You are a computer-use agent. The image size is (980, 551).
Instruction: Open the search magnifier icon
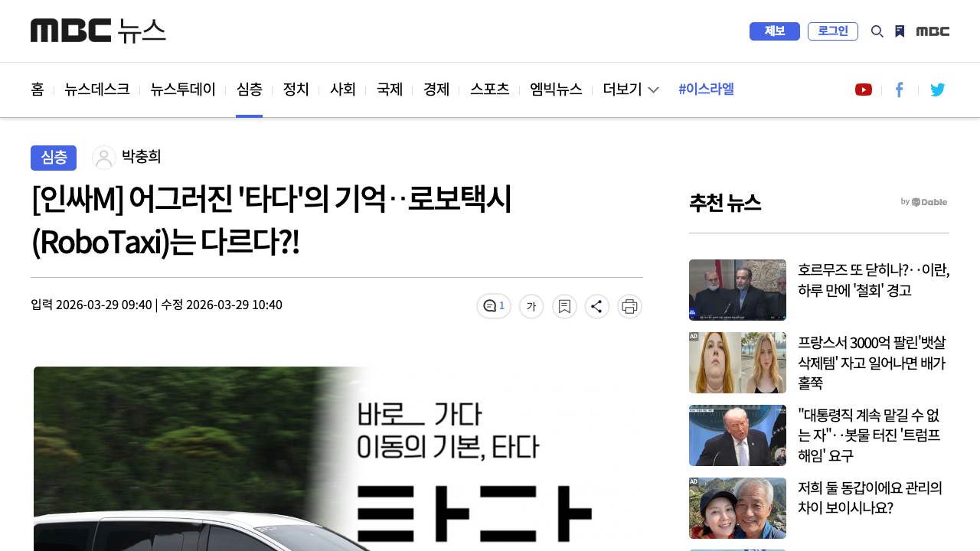(877, 31)
